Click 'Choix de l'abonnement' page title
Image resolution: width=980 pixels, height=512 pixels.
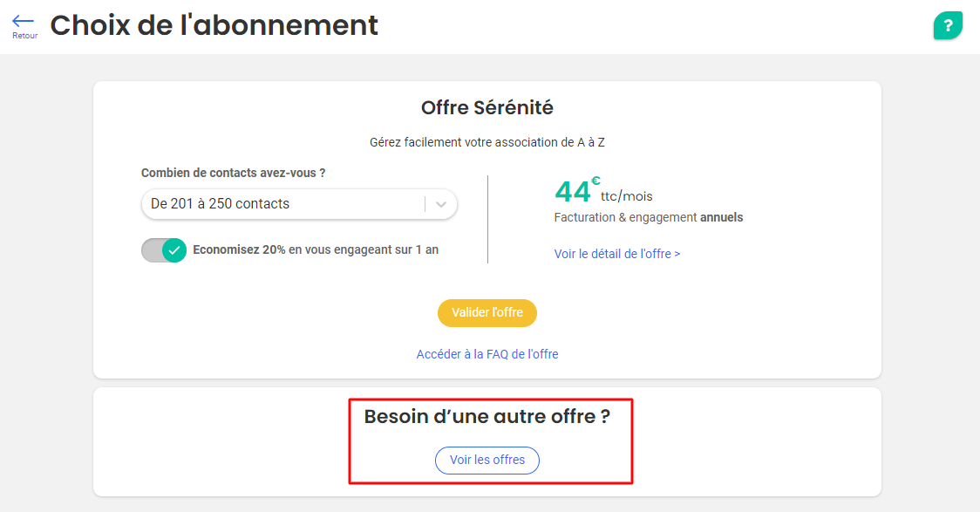click(x=214, y=25)
